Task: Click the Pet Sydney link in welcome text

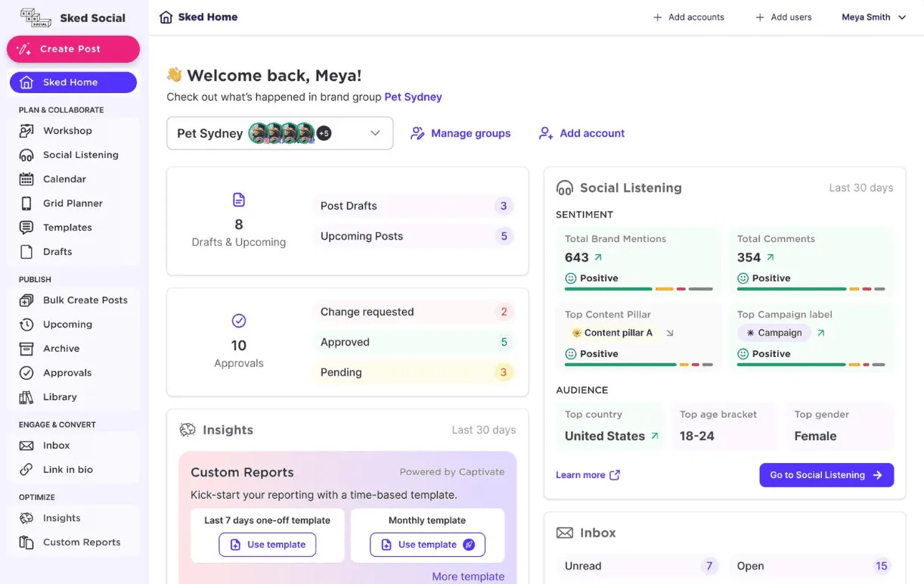Action: pos(413,97)
